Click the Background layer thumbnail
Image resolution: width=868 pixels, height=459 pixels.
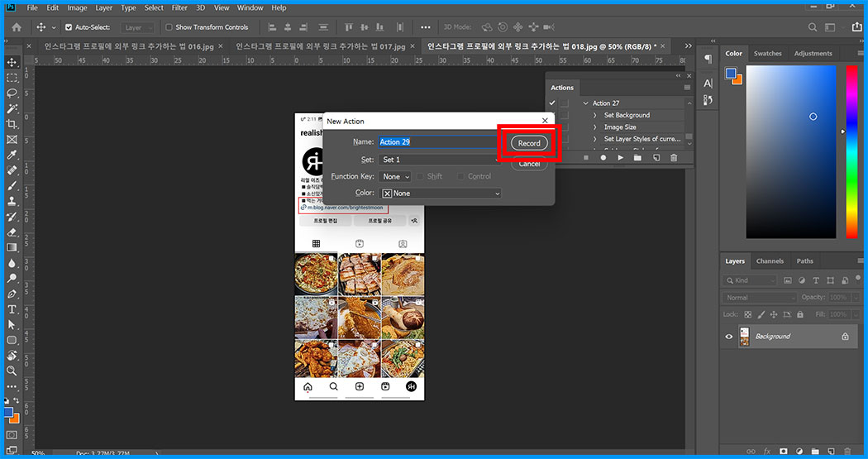[745, 337]
